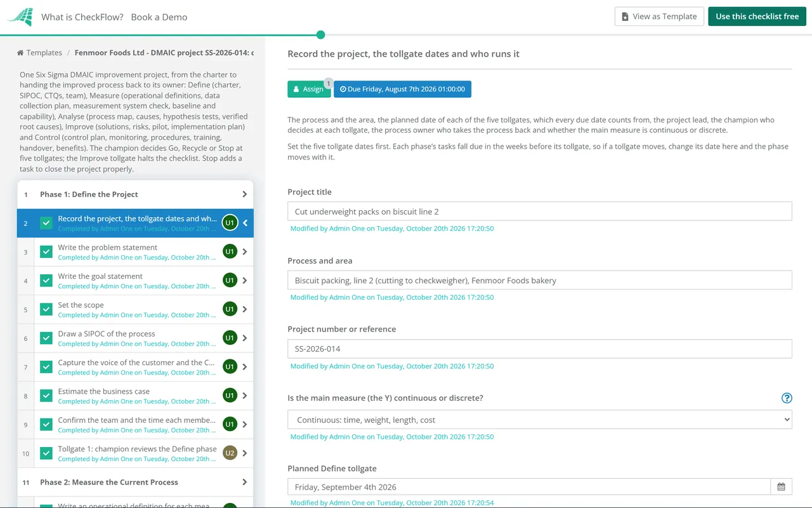Click the View as Template button
This screenshot has height=508, width=812.
(x=659, y=17)
